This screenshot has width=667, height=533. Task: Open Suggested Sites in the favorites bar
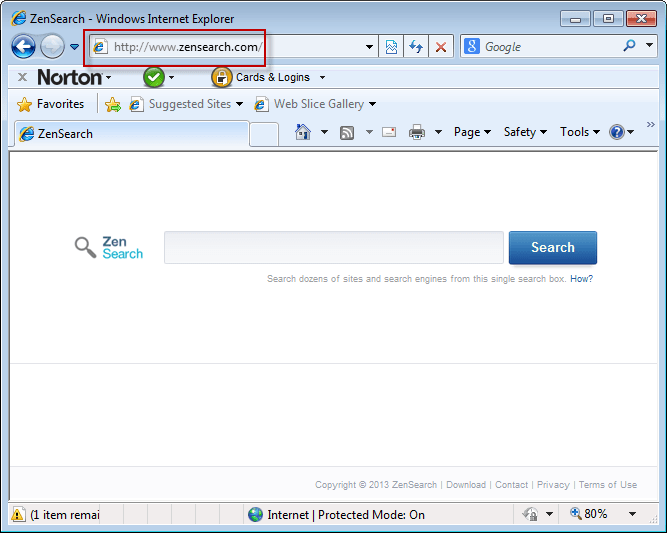coord(186,104)
